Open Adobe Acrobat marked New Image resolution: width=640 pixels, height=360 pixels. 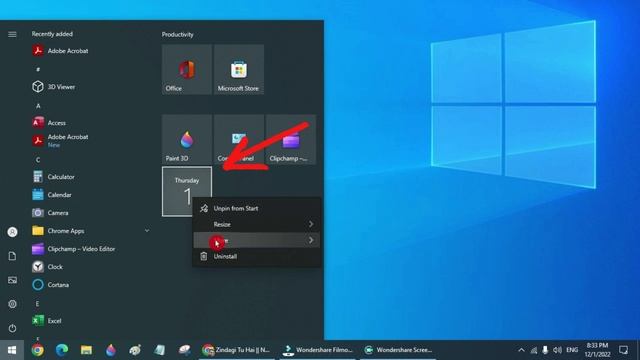pyautogui.click(x=60, y=140)
